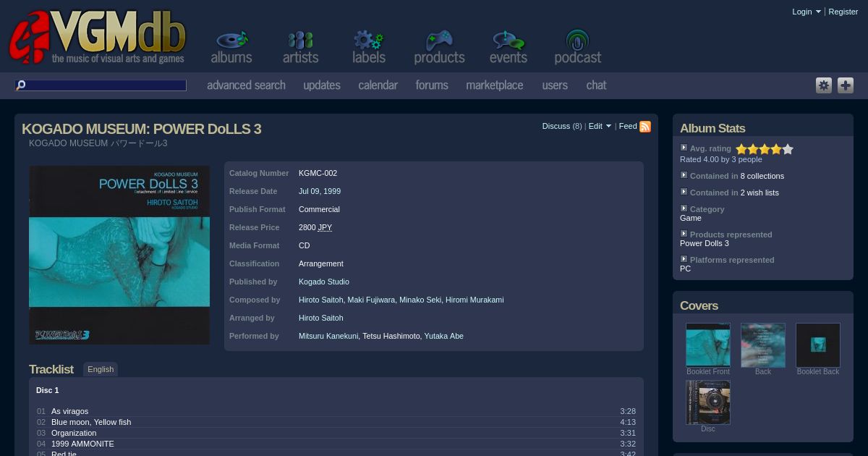The height and width of the screenshot is (456, 868).
Task: Expand the Category stat arrow
Action: 684,208
